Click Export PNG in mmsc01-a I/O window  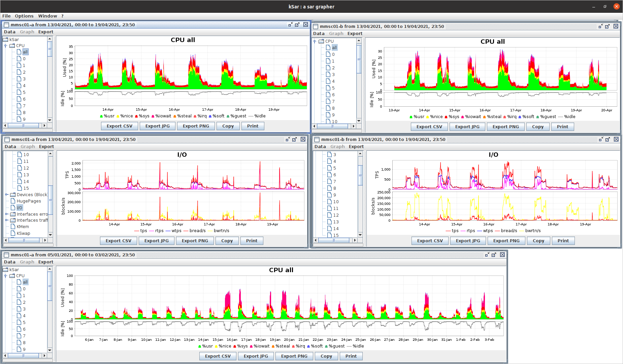coord(195,241)
